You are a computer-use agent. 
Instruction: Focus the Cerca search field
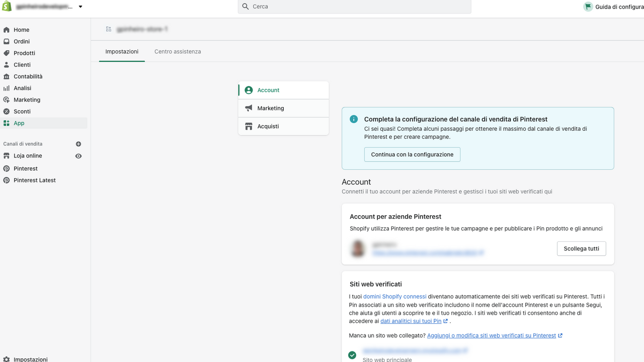click(354, 7)
